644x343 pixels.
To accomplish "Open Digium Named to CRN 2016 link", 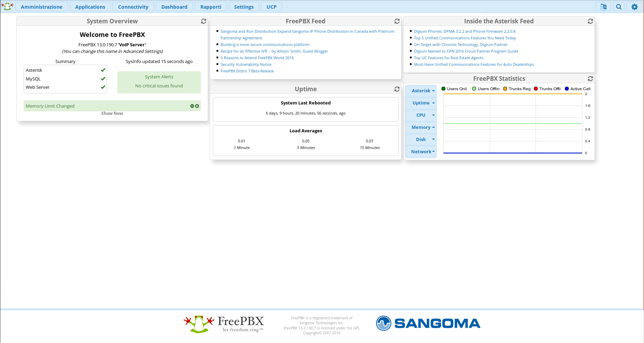I will [466, 51].
